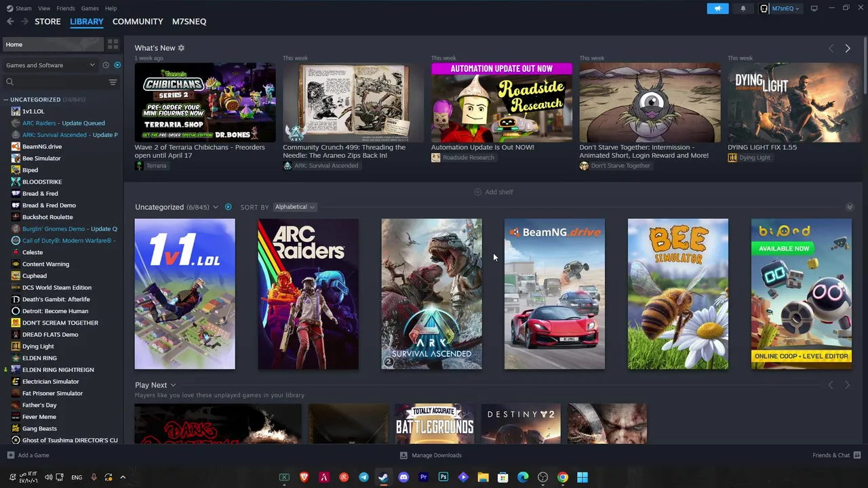Viewport: 868px width, 488px height.
Task: Switch to the library grid collections view icon
Action: 113,44
